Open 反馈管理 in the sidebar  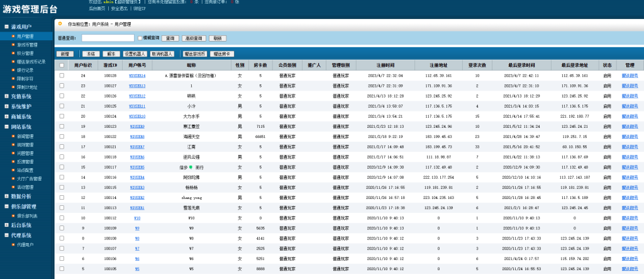click(x=25, y=162)
